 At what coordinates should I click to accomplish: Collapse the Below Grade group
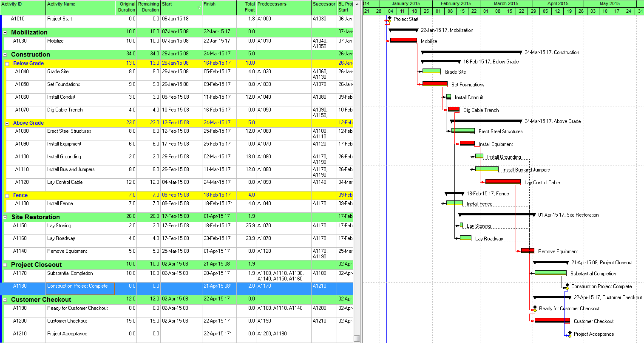(7, 64)
